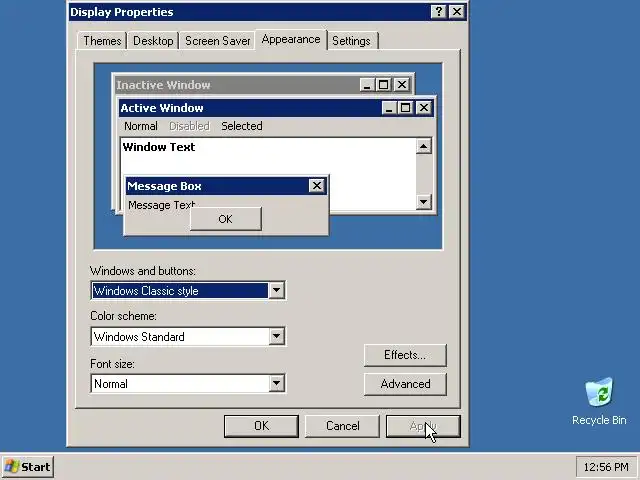Click the Window Text in preview
This screenshot has width=640, height=480.
(159, 147)
